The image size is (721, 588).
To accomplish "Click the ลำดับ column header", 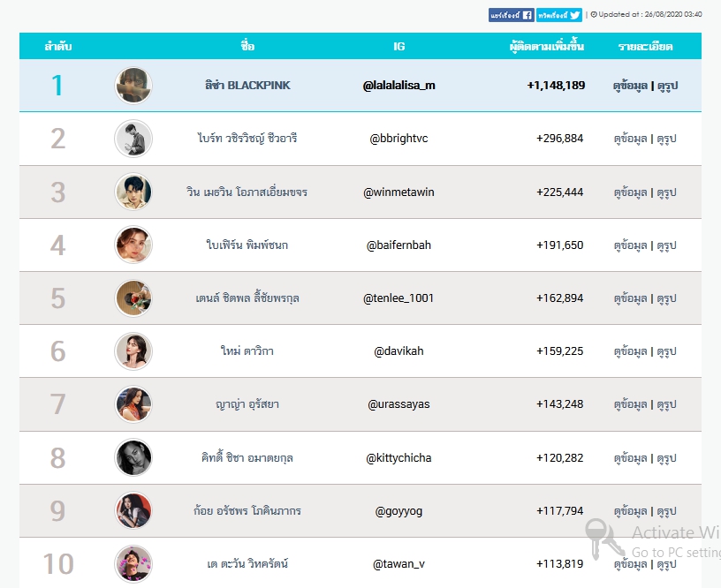I will click(x=58, y=46).
